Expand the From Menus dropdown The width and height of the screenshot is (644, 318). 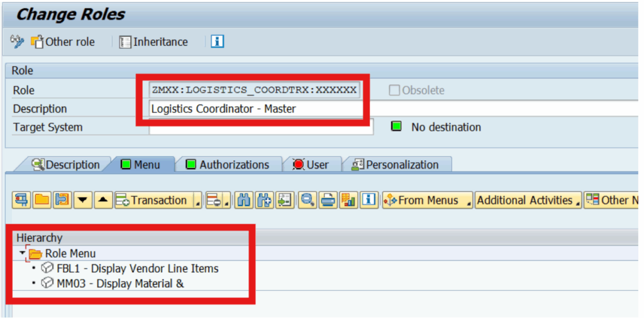467,202
